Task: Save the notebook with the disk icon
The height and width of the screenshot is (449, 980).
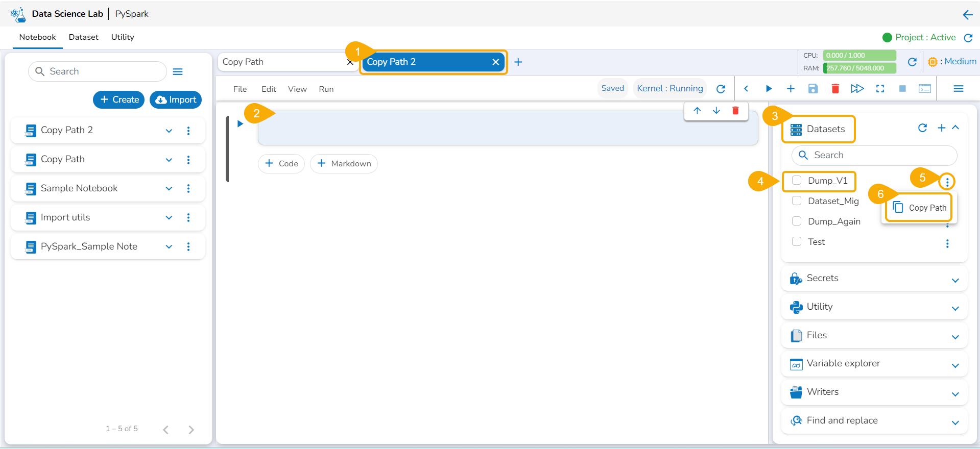Action: point(813,89)
